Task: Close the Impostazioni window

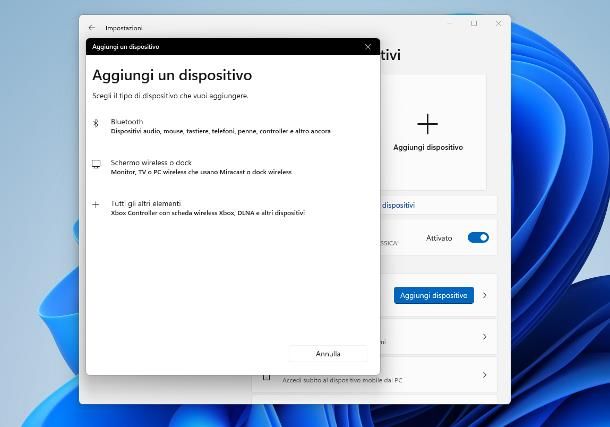Action: [x=498, y=24]
